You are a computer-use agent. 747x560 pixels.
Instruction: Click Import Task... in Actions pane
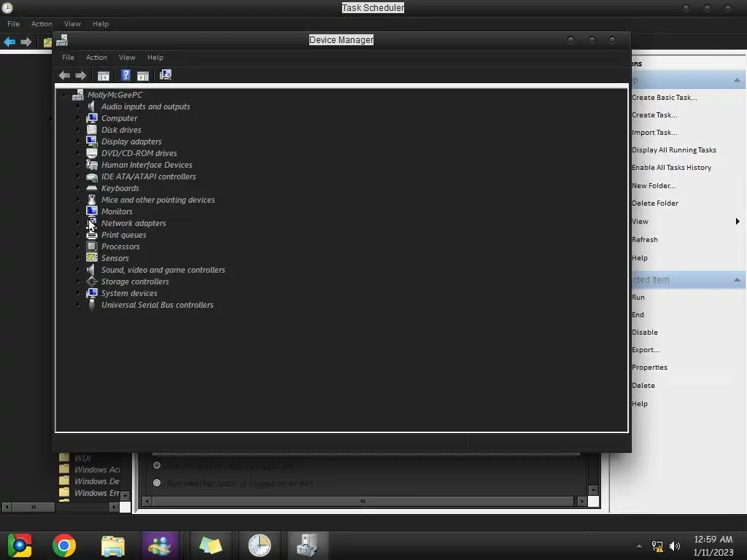pos(654,133)
